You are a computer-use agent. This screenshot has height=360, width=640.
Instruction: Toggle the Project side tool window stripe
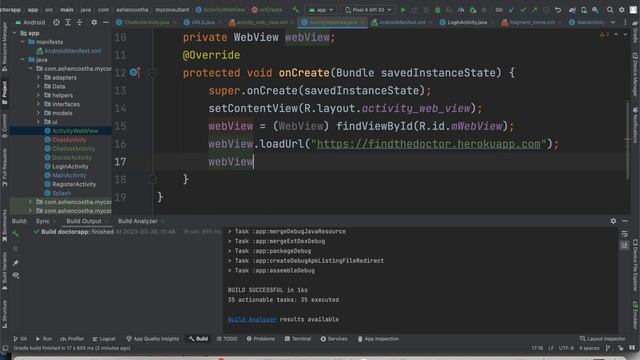pyautogui.click(x=4, y=92)
